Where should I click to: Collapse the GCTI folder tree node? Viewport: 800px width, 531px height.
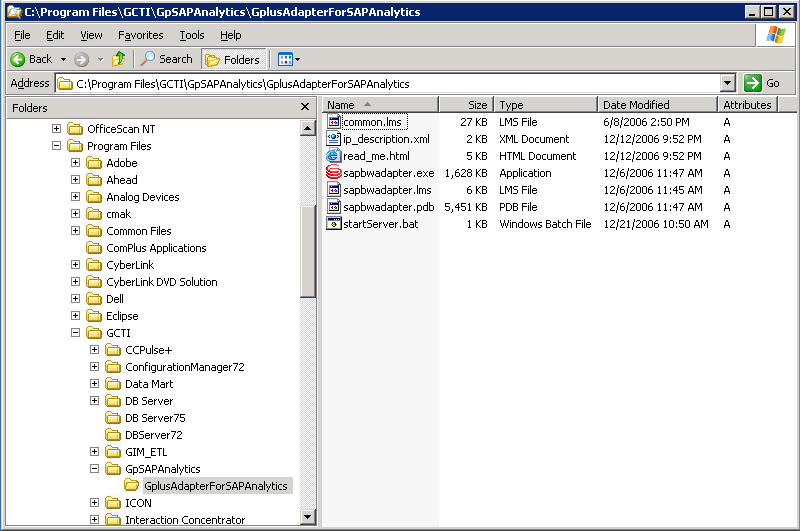tap(76, 333)
